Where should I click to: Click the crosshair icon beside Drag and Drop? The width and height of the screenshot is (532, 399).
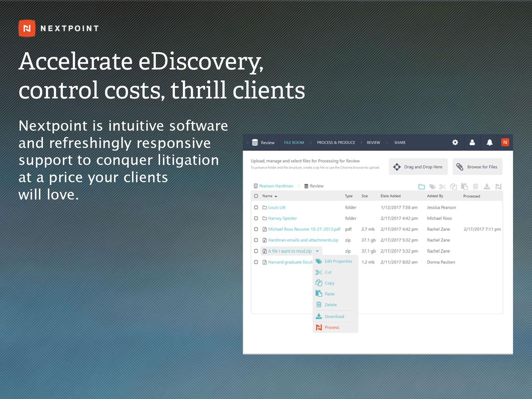coord(397,167)
